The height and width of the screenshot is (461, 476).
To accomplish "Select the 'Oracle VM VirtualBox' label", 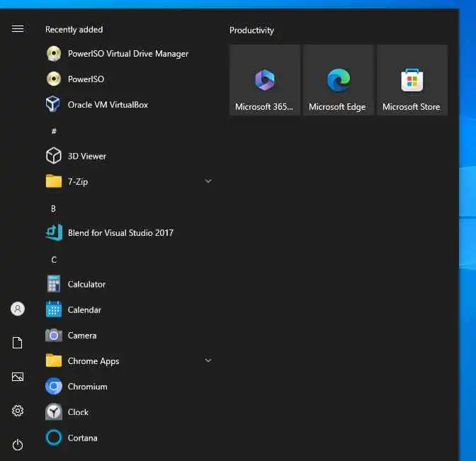I will pos(108,105).
